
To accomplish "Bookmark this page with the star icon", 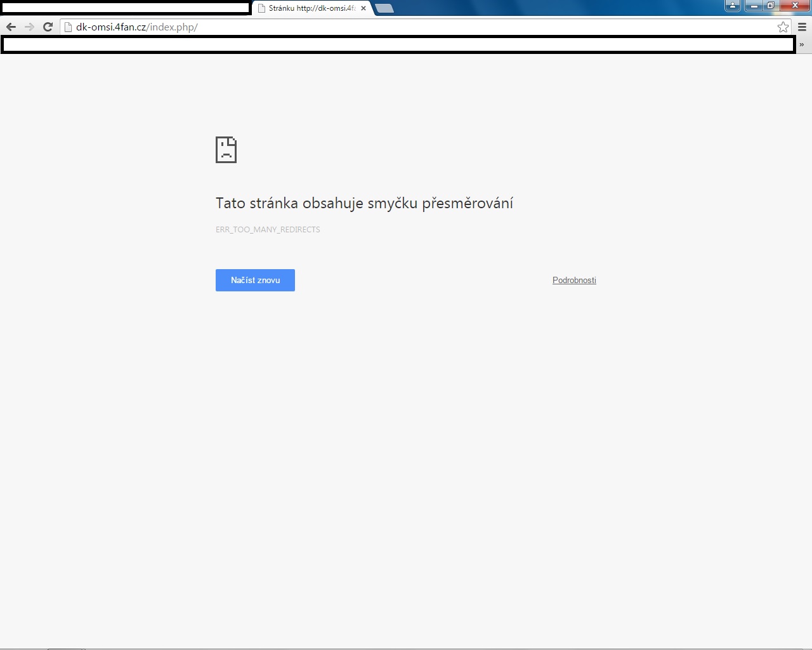I will [x=783, y=27].
